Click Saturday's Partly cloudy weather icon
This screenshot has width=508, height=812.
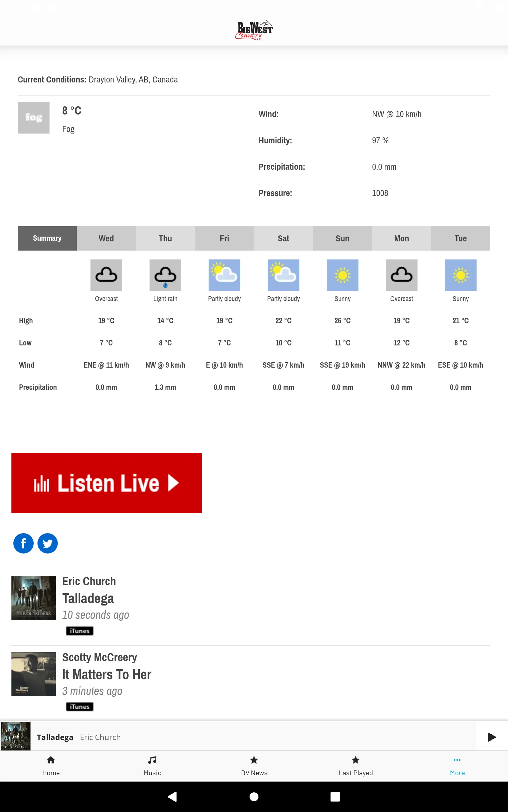[x=284, y=275]
